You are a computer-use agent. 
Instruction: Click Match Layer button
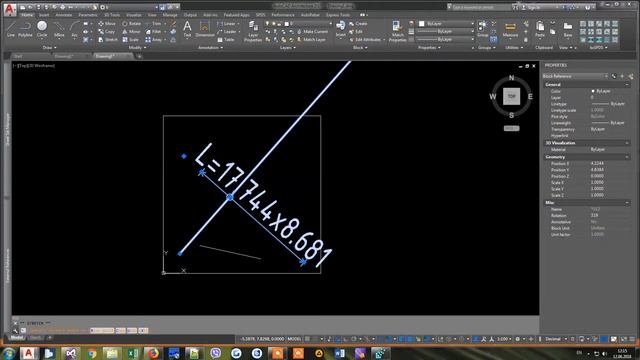(311, 40)
